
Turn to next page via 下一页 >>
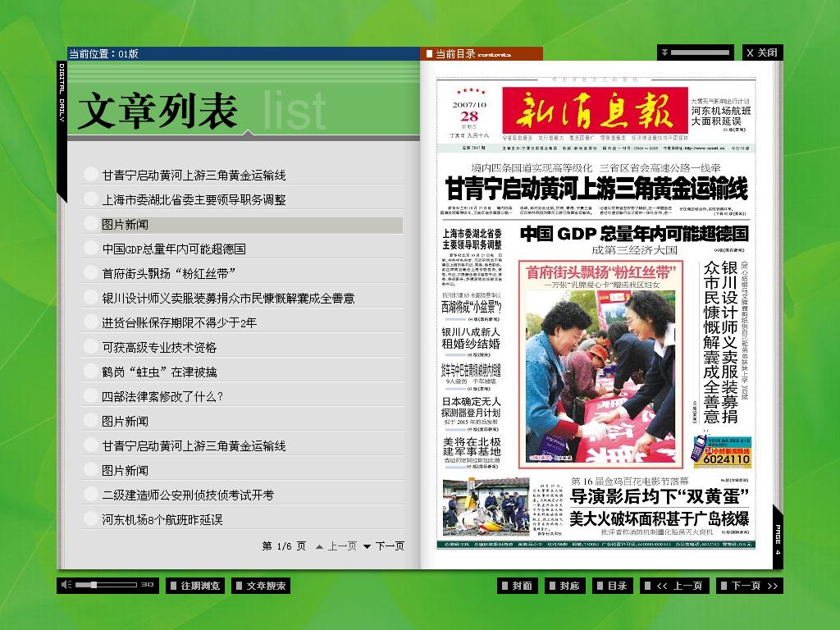[x=750, y=586]
